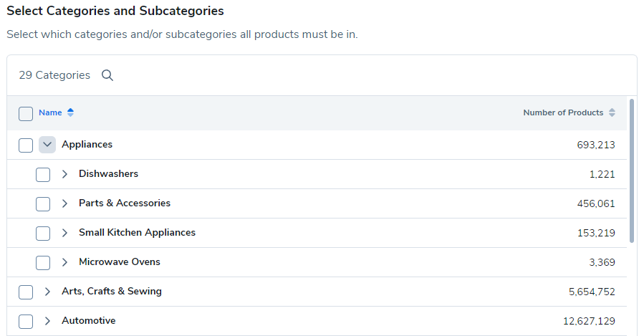
Task: Select the Small Kitchen Appliances checkbox
Action: [43, 233]
